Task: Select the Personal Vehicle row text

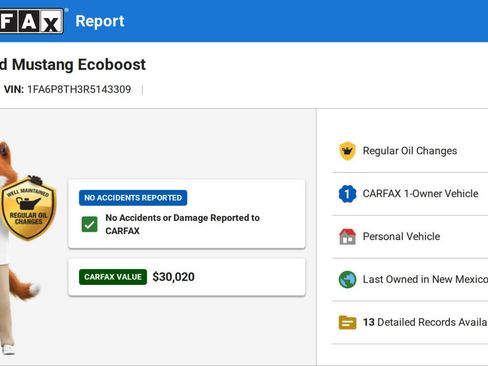Action: pyautogui.click(x=401, y=237)
